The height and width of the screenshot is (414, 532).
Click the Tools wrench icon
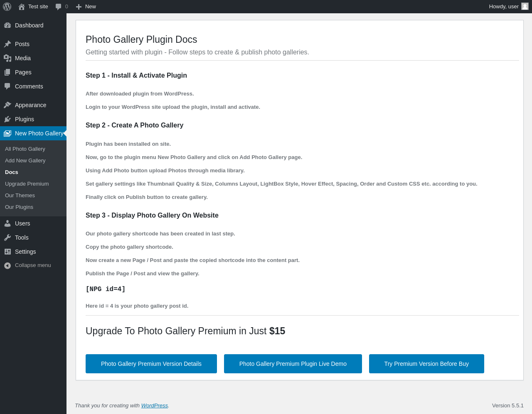[x=7, y=238]
